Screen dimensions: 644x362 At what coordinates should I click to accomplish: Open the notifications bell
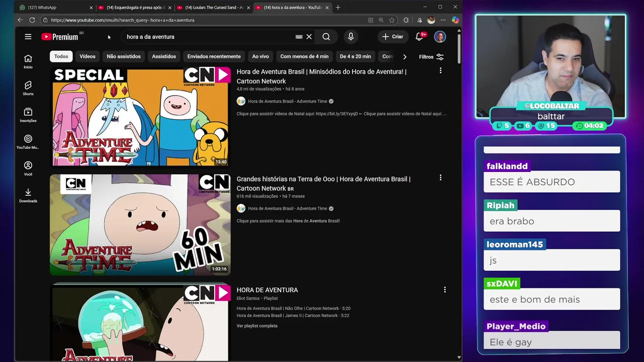click(419, 37)
